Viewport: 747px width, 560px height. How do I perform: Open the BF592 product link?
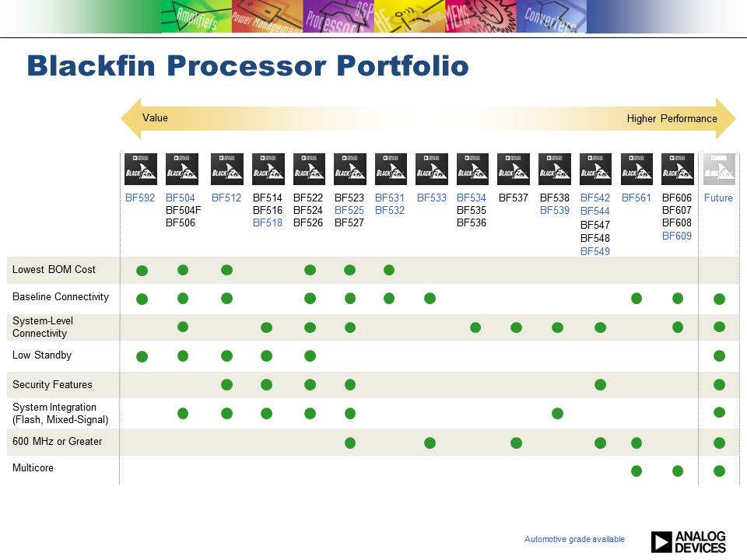tap(140, 198)
